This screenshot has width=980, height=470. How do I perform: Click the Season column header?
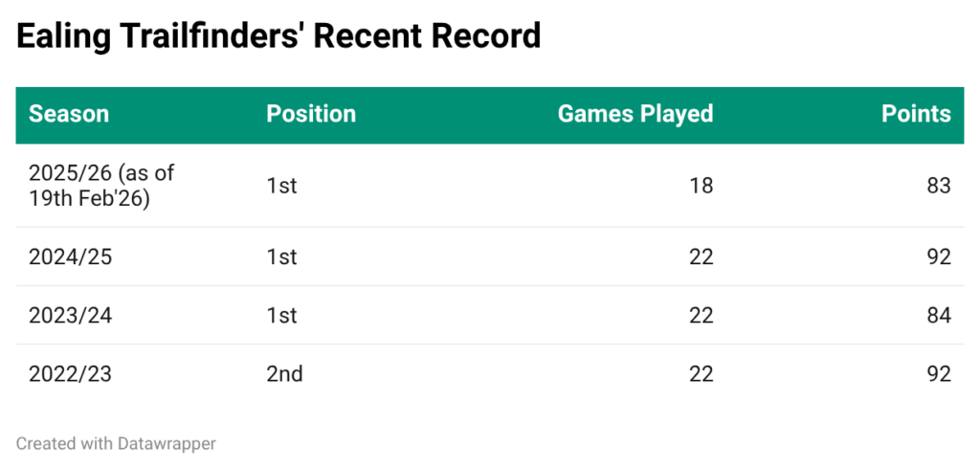69,114
